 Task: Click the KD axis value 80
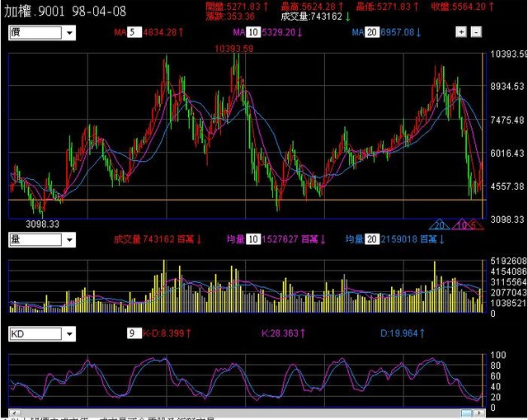(495, 366)
